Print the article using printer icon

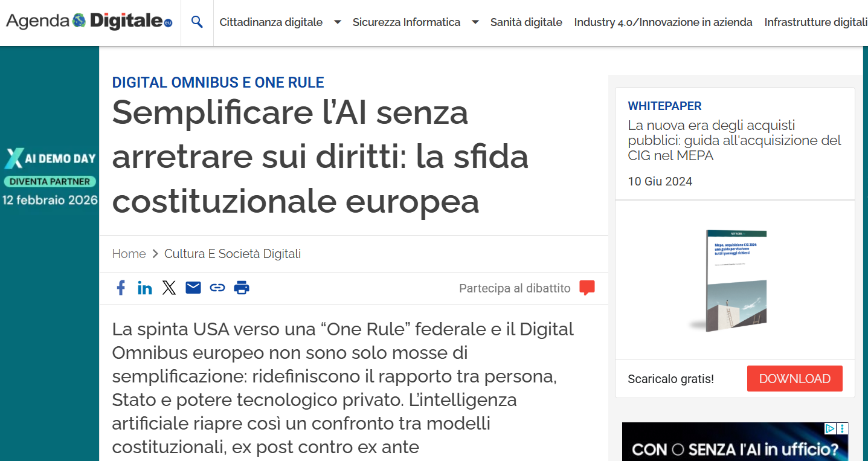[x=242, y=288]
